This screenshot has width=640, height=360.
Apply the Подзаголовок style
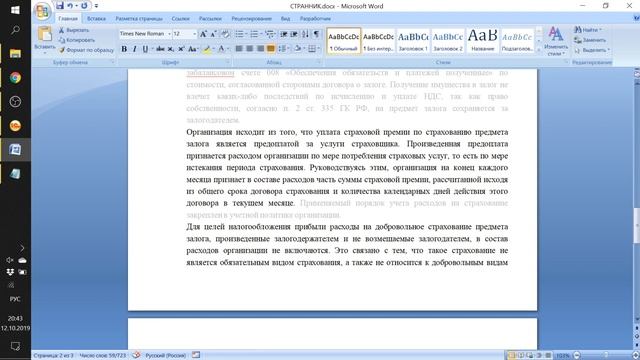point(517,40)
